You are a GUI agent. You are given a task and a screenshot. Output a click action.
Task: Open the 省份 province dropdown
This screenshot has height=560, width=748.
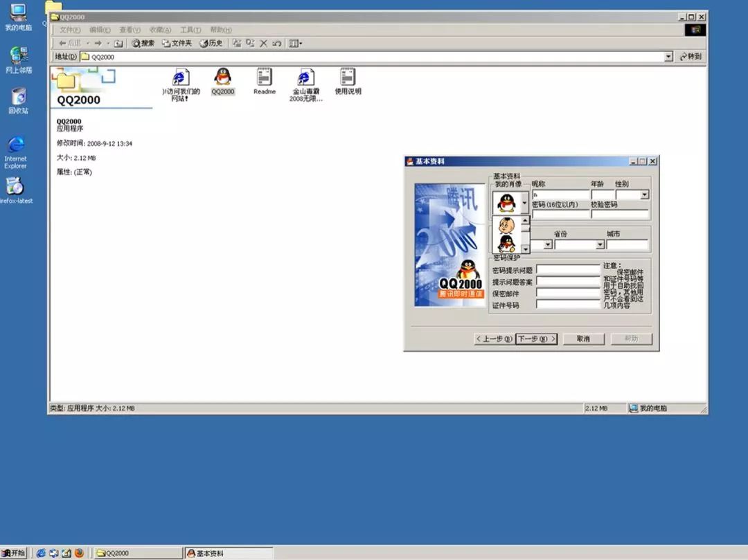pyautogui.click(x=600, y=244)
